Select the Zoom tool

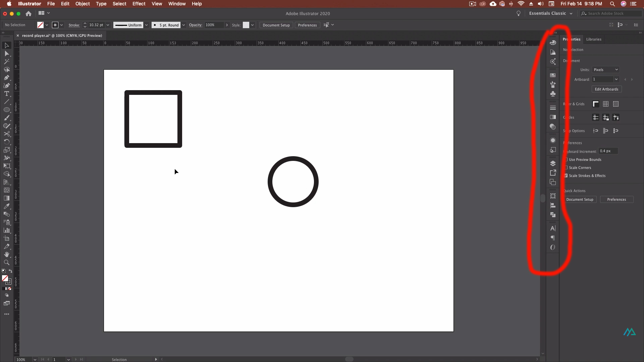point(7,263)
